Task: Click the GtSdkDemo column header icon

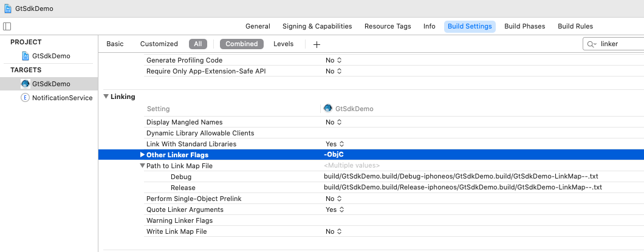Action: (328, 109)
